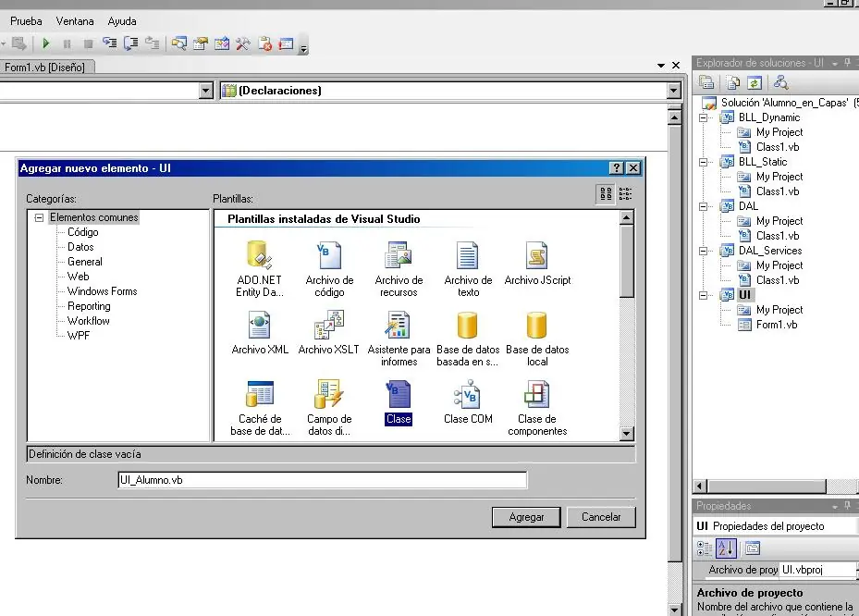This screenshot has width=859, height=616.
Task: Collapse the DAL_Services project node
Action: point(703,251)
